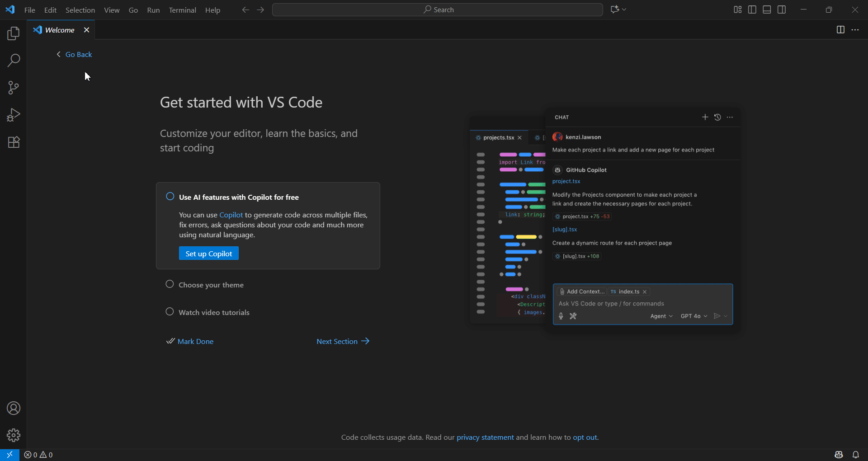Image resolution: width=868 pixels, height=461 pixels.
Task: Open the Search view in activity bar
Action: click(14, 61)
